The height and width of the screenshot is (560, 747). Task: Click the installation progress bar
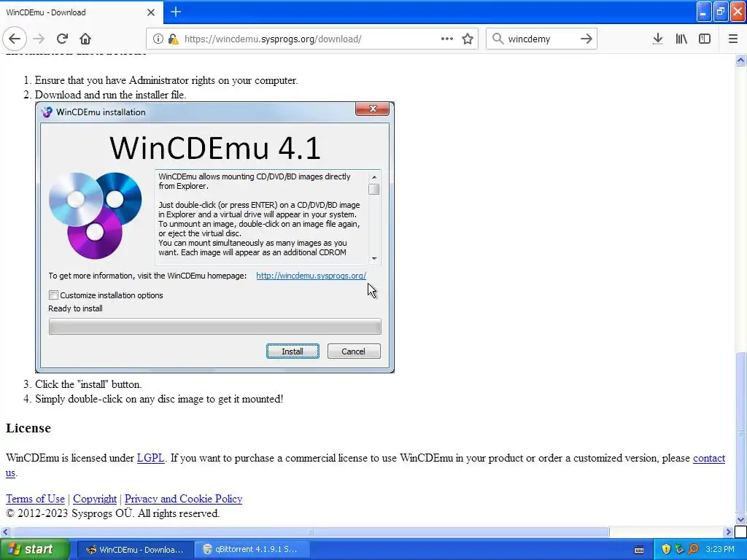coord(215,327)
